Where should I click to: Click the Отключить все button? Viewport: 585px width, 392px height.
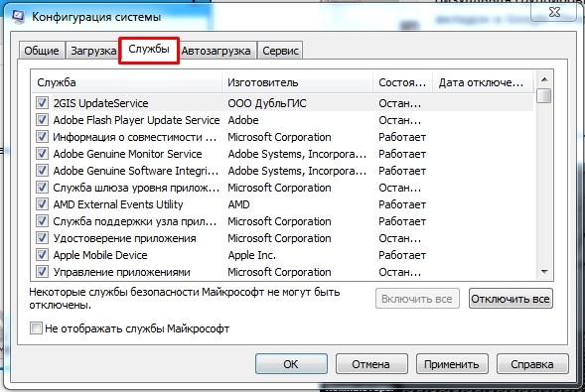(x=511, y=299)
